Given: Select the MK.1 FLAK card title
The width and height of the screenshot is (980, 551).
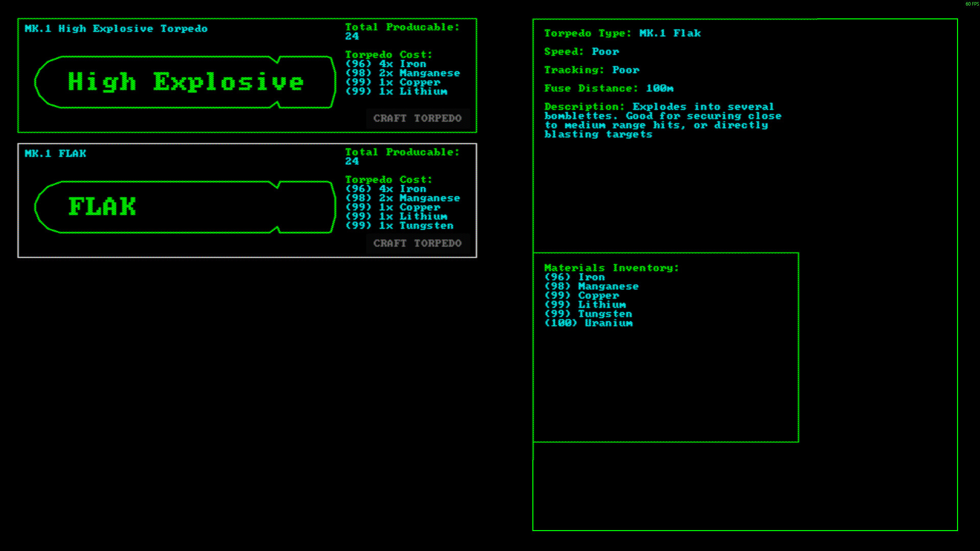Looking at the screenshot, I should point(55,154).
